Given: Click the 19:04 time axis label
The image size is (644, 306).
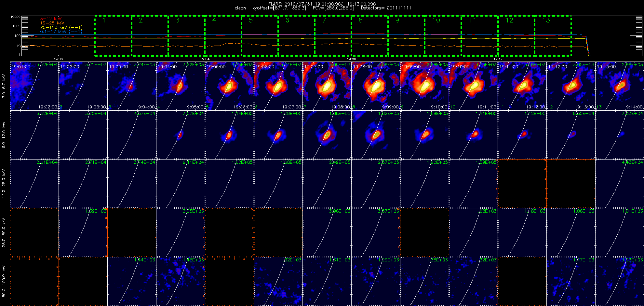Looking at the screenshot, I should (205, 59).
